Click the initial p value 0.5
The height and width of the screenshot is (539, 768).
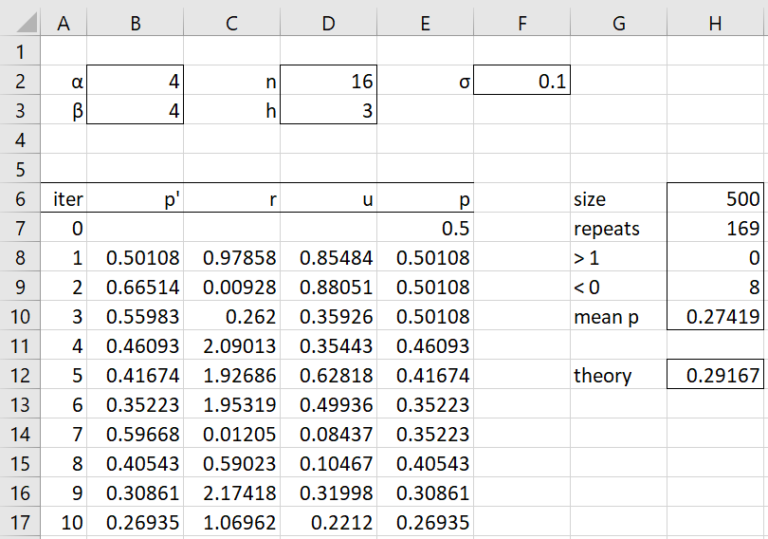point(425,228)
